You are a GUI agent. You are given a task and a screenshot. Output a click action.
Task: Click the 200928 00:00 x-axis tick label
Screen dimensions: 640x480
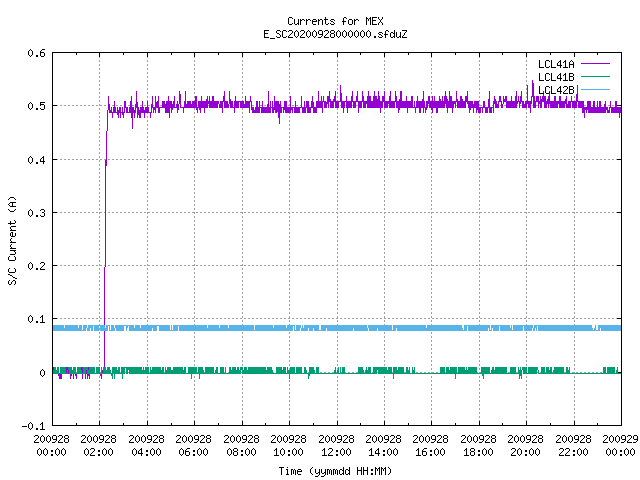pyautogui.click(x=51, y=446)
